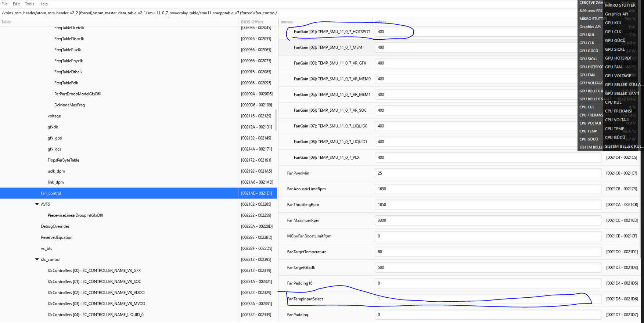644x323 pixels.
Task: Select I2C_CONTROLLER_NAME_LIQUID_0 entry
Action: point(96,315)
